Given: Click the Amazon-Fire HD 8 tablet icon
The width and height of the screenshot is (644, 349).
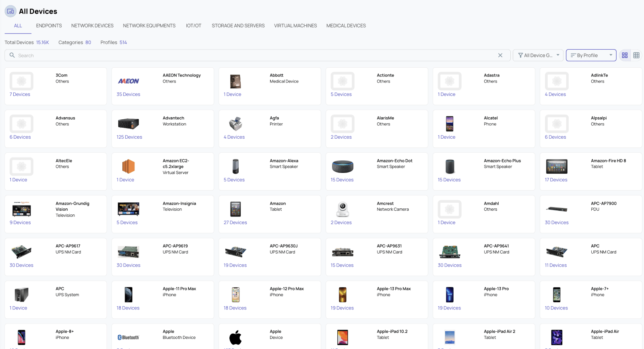Looking at the screenshot, I should click(557, 166).
